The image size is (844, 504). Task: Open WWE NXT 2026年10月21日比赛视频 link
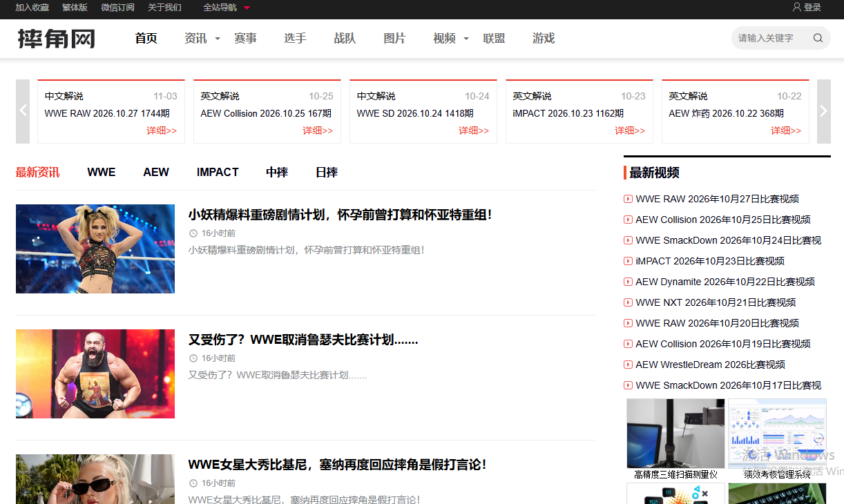click(x=716, y=302)
